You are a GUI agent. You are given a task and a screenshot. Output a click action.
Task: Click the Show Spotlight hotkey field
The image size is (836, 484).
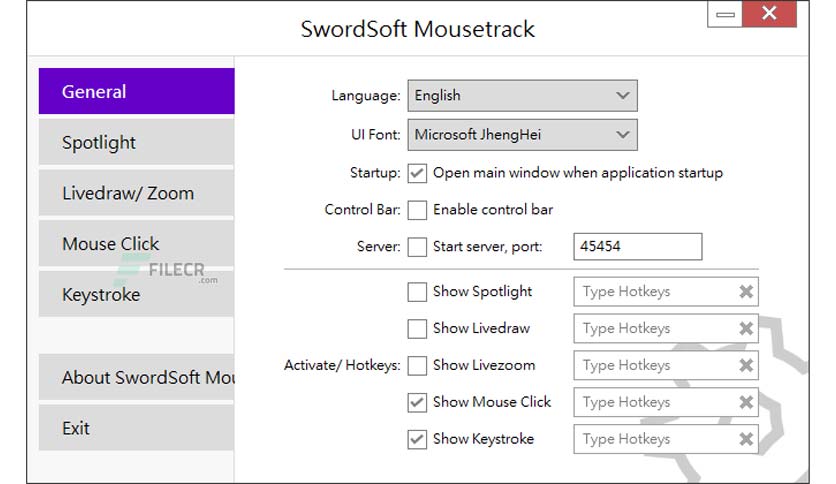pos(666,292)
